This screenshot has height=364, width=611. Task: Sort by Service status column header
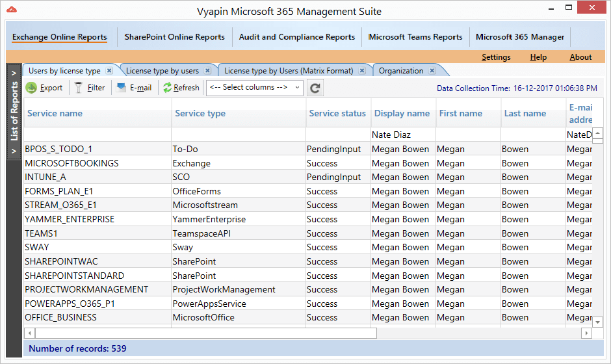click(x=337, y=113)
